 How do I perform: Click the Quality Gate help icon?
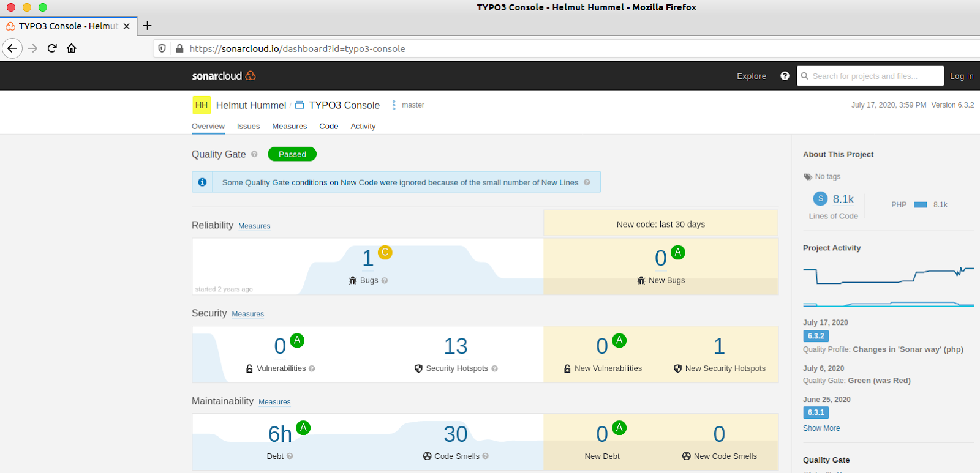click(254, 154)
